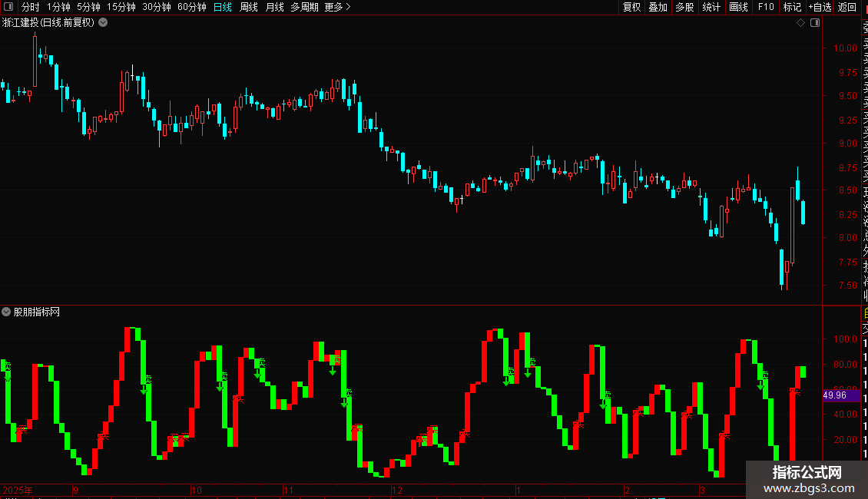Select the 1分钟 period
Image resolution: width=868 pixels, height=499 pixels.
pyautogui.click(x=58, y=7)
